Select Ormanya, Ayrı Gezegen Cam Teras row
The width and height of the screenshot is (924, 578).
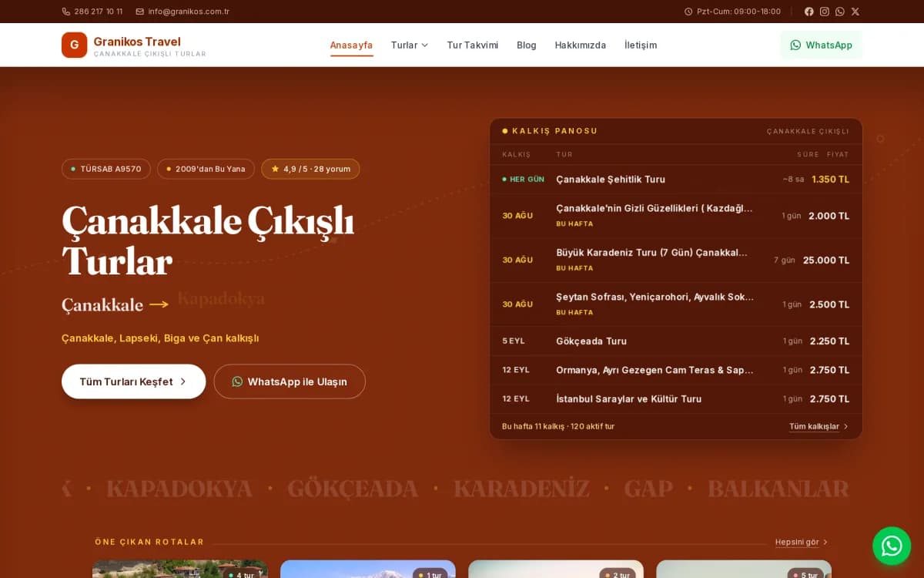[676, 370]
